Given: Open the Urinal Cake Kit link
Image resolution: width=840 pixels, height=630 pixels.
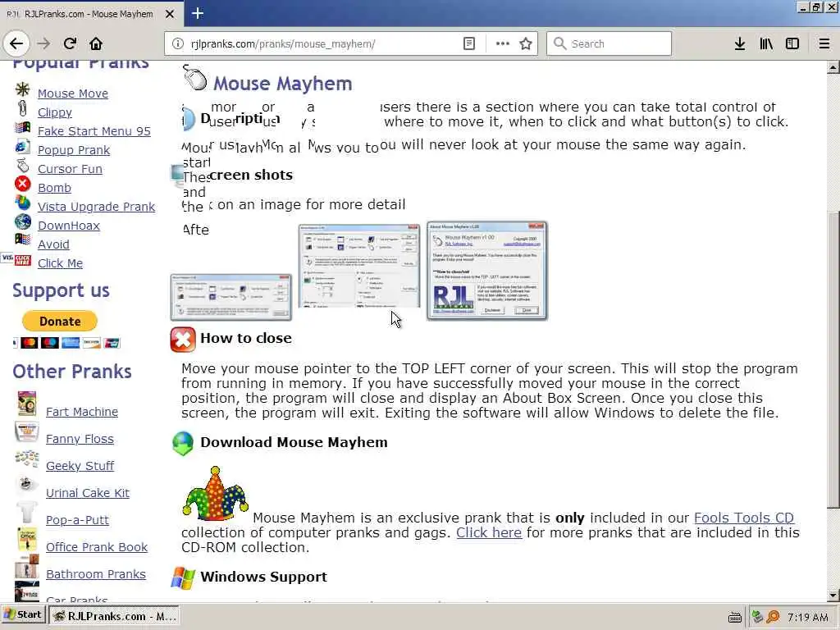Looking at the screenshot, I should tap(87, 493).
